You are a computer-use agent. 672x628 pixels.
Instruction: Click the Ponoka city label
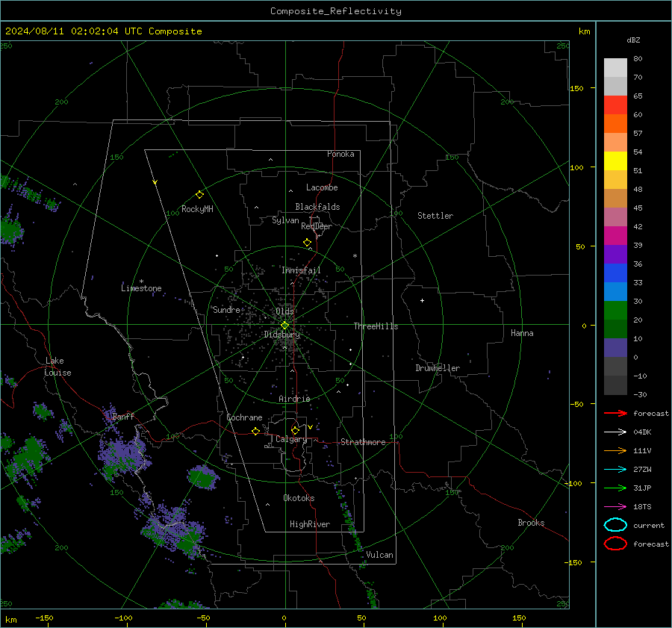(340, 154)
